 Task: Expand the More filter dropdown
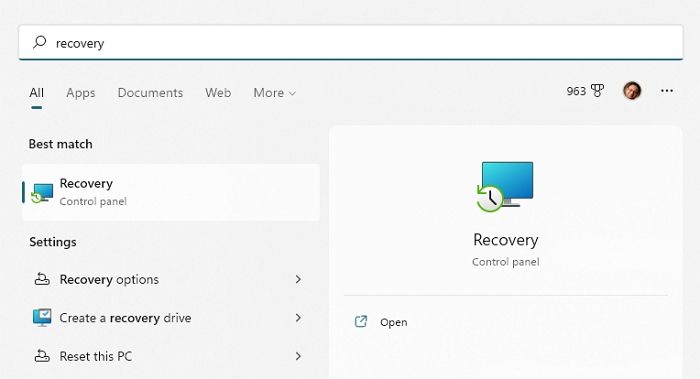pos(275,92)
